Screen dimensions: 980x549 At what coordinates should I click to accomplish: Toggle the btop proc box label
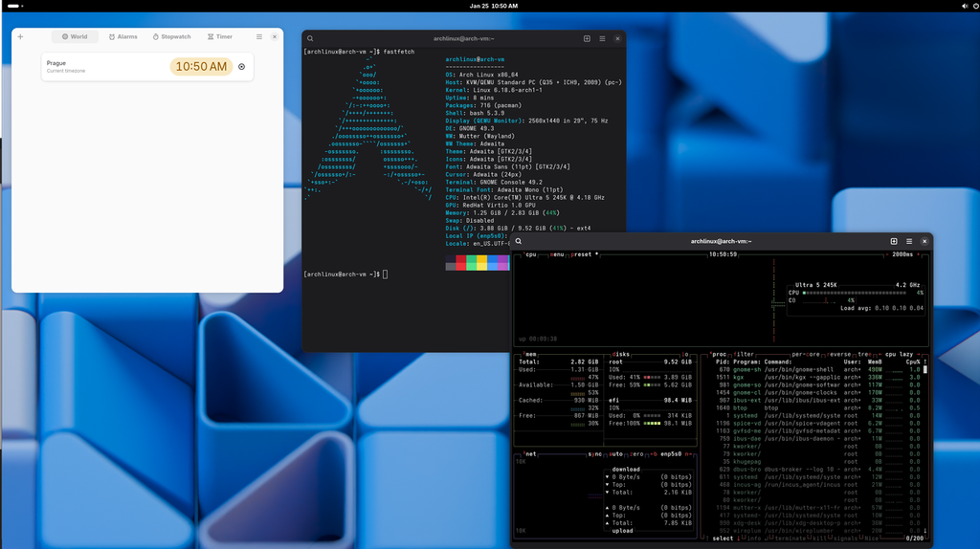pyautogui.click(x=719, y=354)
